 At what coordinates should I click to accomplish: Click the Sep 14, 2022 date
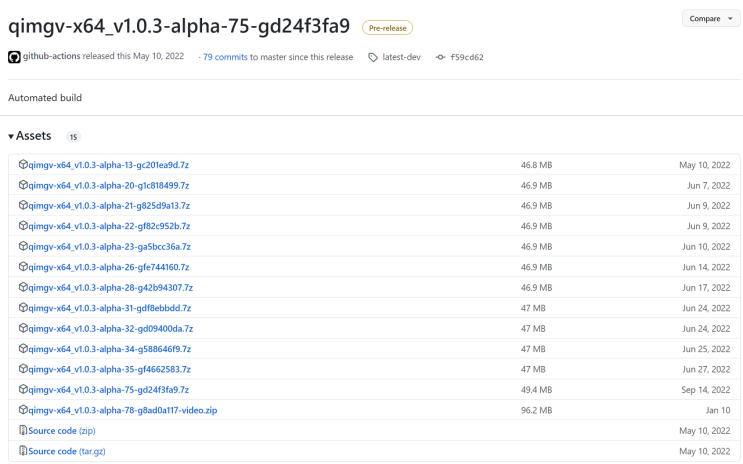[x=706, y=390]
